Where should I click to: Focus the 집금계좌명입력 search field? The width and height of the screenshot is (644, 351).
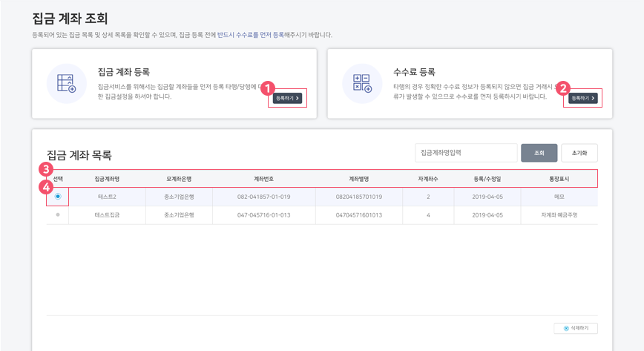[465, 153]
